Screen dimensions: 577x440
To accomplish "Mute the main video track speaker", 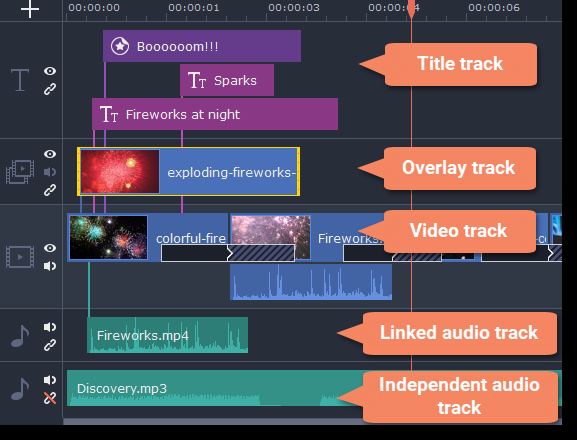I will coord(50,266).
